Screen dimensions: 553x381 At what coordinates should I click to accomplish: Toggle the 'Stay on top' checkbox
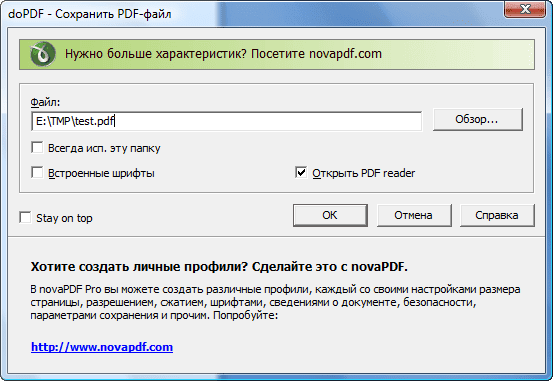pyautogui.click(x=25, y=217)
